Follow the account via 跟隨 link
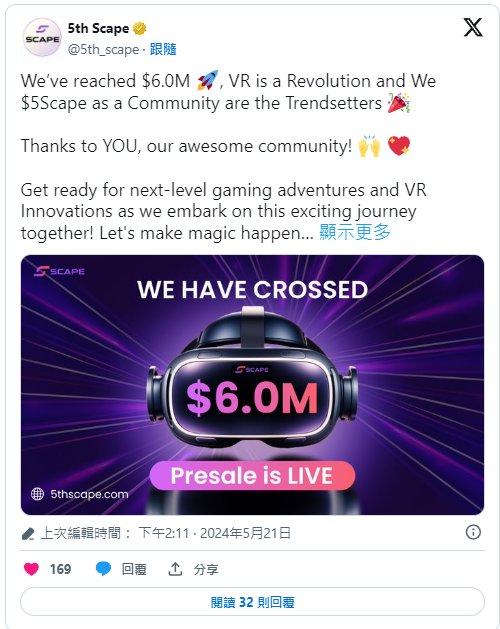Screen dimensions: 500x629 (163, 49)
